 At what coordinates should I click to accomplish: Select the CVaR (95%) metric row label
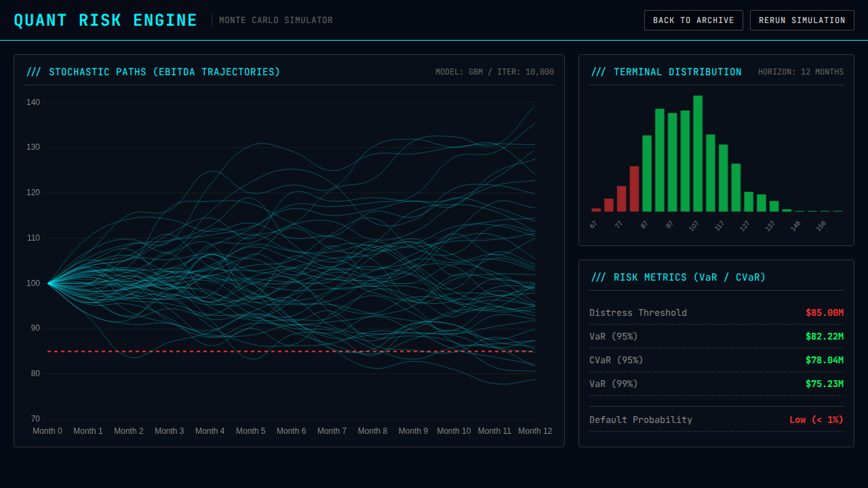pyautogui.click(x=616, y=360)
